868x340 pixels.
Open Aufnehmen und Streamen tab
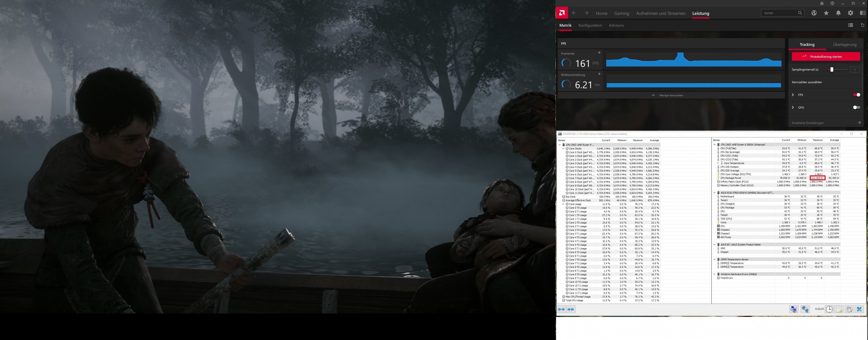coord(660,13)
